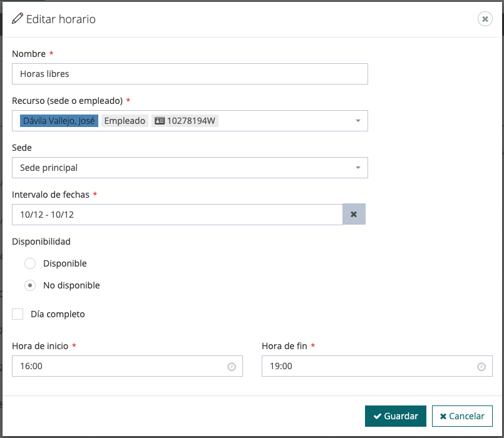This screenshot has width=504, height=438.
Task: Click Sede principal selection box
Action: pos(182,168)
